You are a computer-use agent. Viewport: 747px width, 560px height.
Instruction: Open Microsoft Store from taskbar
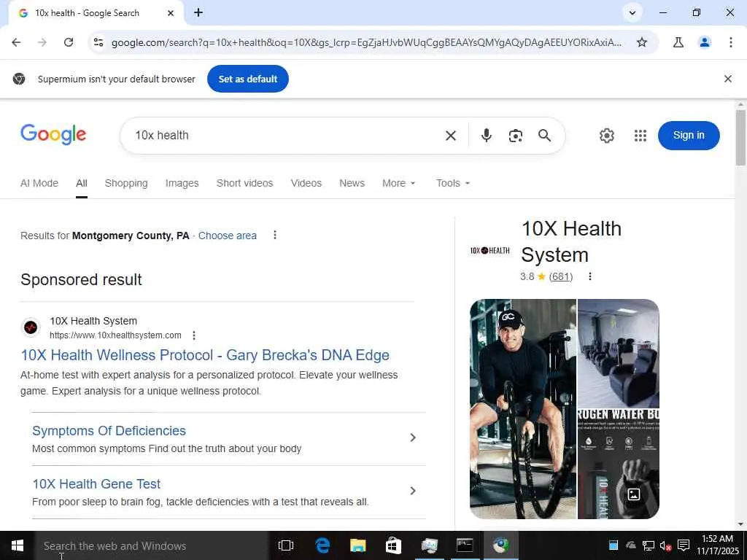point(393,545)
